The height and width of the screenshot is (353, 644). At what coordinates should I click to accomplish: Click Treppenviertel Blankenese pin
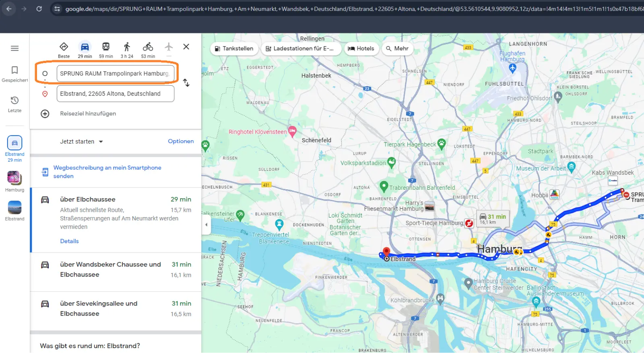[x=279, y=224]
